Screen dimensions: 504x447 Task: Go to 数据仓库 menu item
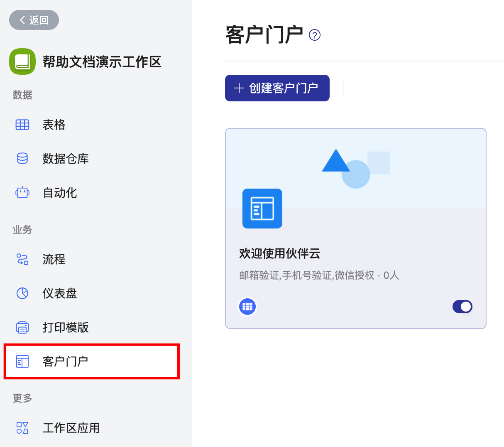[x=66, y=159]
